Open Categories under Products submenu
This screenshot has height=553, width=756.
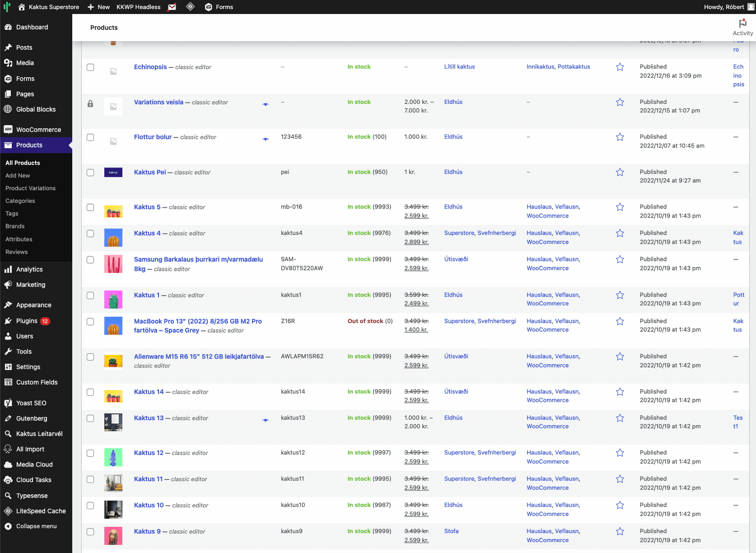coord(20,201)
